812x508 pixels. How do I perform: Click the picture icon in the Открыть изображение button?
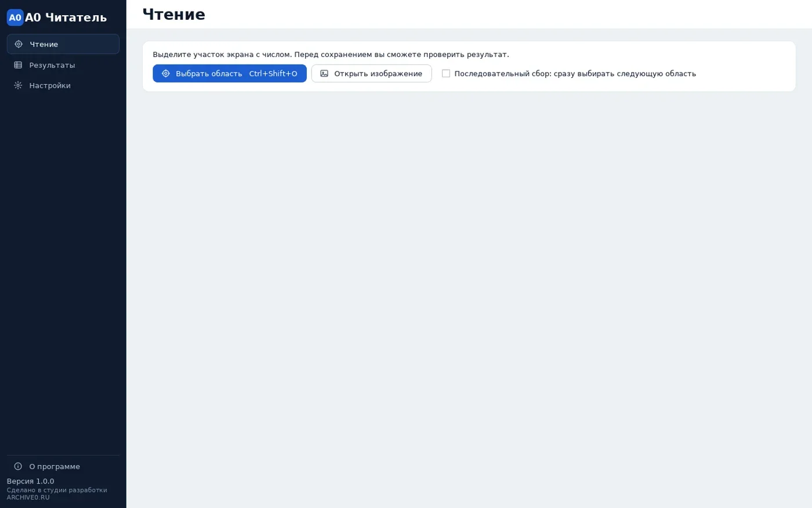324,74
